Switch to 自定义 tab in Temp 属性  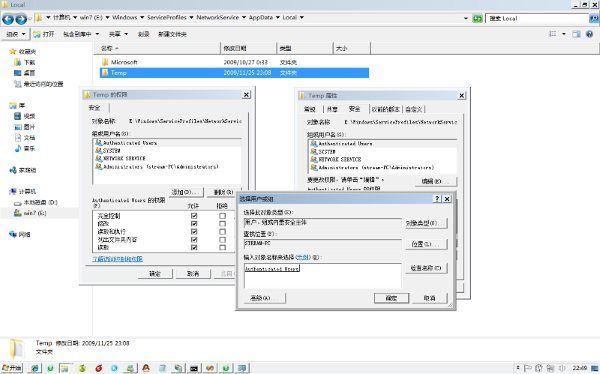tap(414, 109)
